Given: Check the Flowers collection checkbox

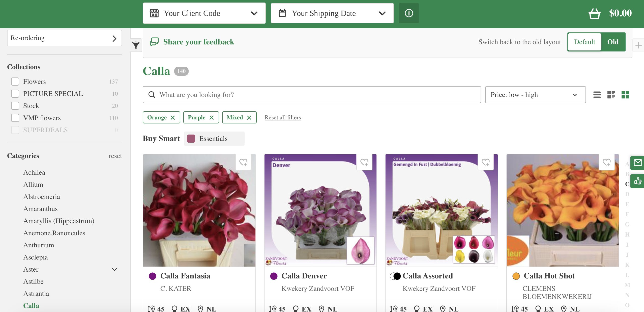Looking at the screenshot, I should coord(15,82).
